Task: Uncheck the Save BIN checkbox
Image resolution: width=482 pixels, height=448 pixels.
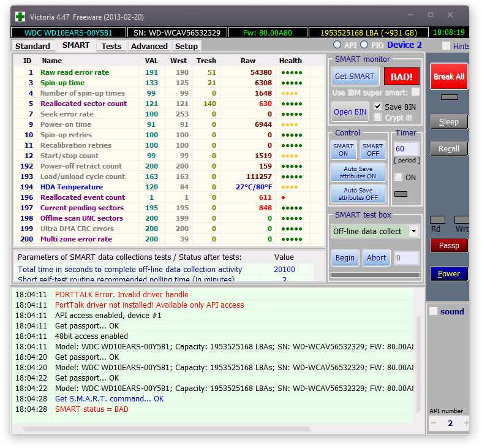Action: (377, 107)
